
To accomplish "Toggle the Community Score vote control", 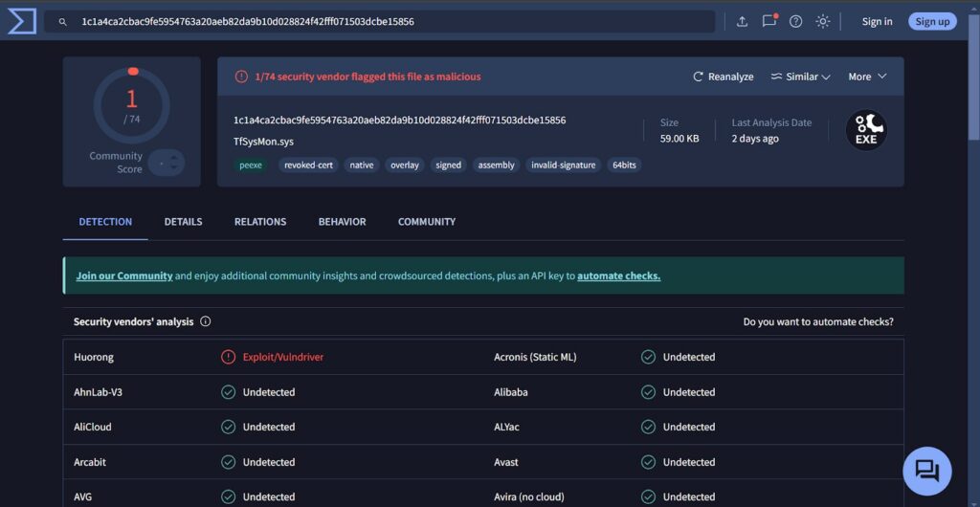I will point(164,163).
